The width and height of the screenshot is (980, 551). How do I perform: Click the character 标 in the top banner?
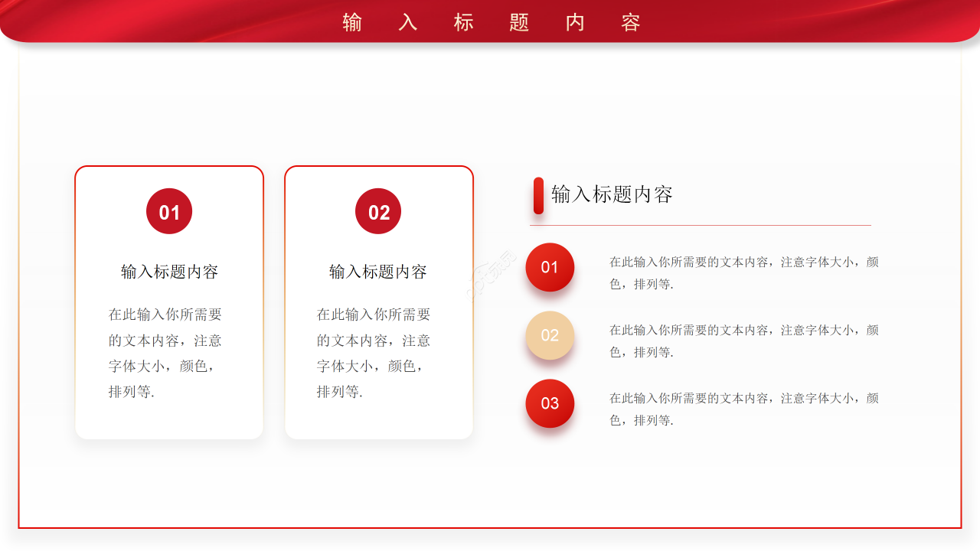click(x=464, y=22)
